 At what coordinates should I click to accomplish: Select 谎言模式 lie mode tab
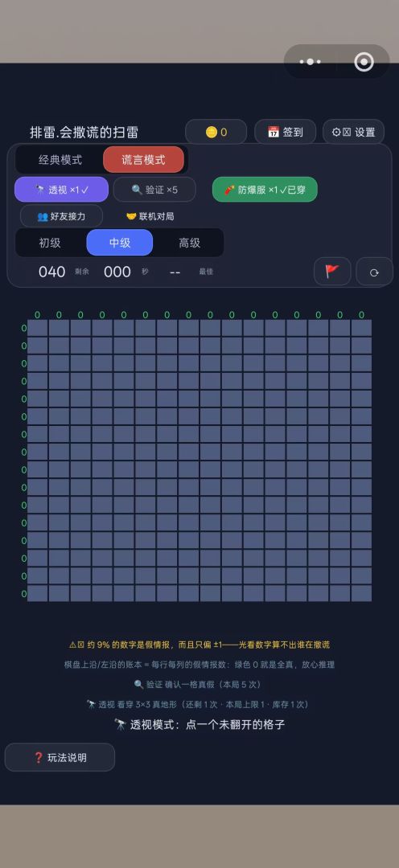[143, 160]
